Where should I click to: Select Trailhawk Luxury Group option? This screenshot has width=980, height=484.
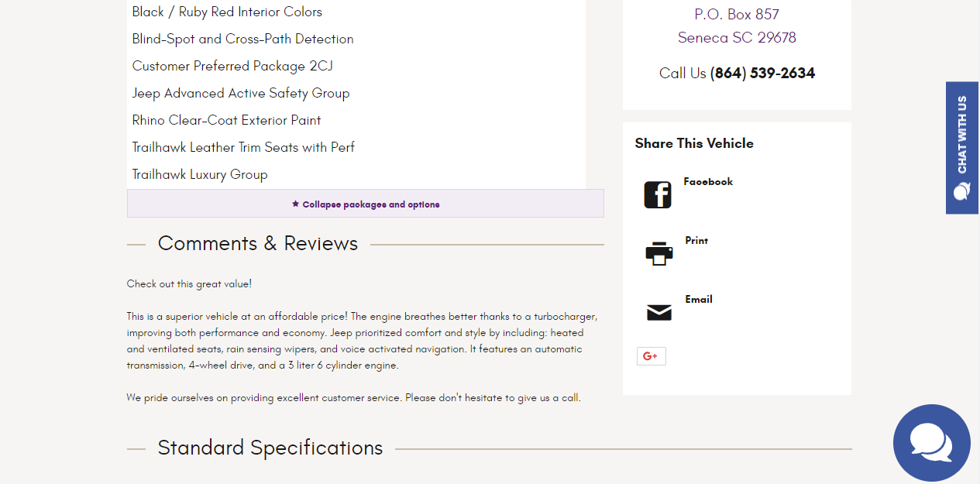200,174
